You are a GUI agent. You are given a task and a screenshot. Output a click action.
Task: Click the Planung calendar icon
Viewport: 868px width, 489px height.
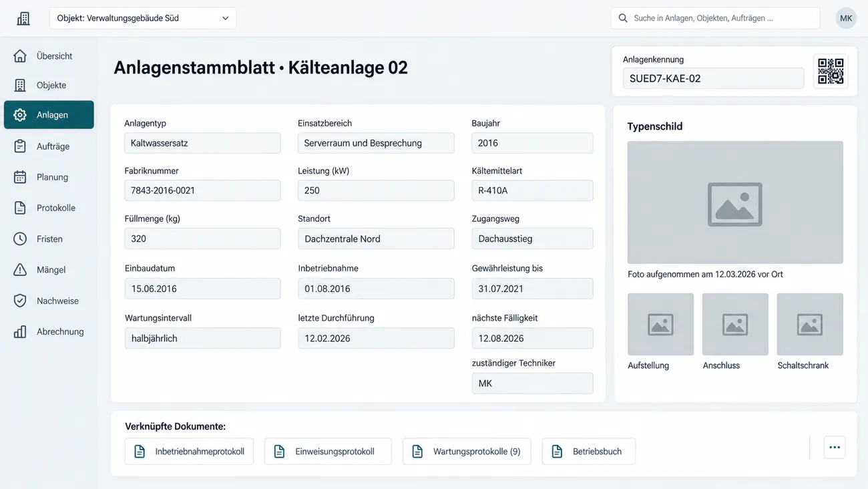(20, 177)
